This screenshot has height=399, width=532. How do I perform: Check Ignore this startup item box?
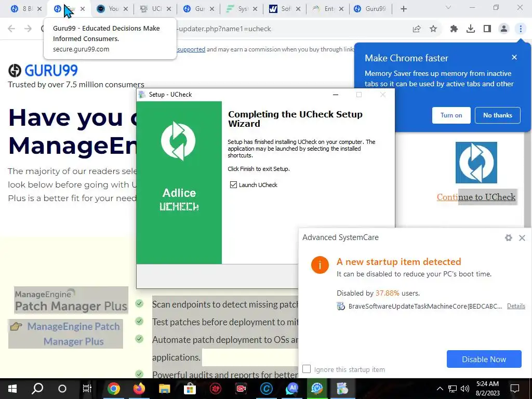coord(307,369)
